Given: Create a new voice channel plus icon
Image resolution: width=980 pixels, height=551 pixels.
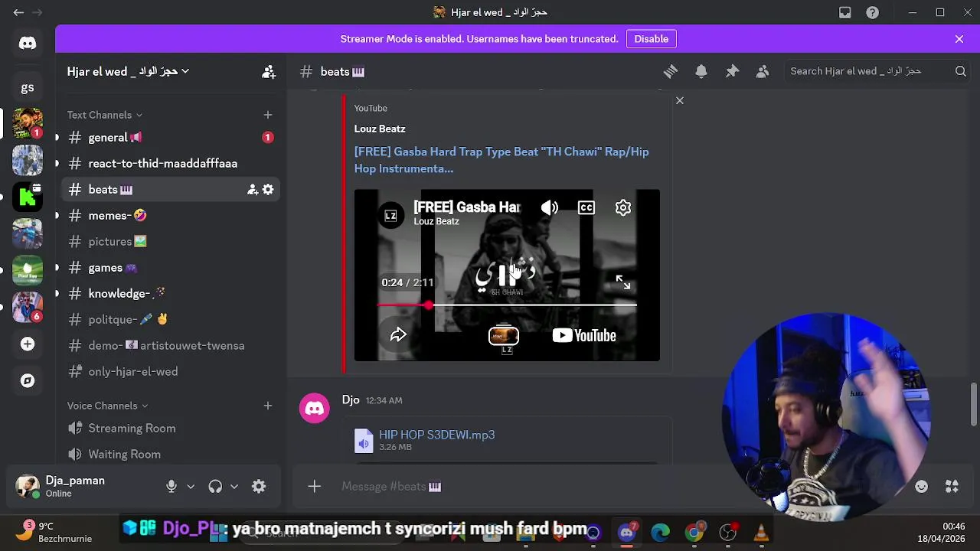Looking at the screenshot, I should pyautogui.click(x=267, y=406).
